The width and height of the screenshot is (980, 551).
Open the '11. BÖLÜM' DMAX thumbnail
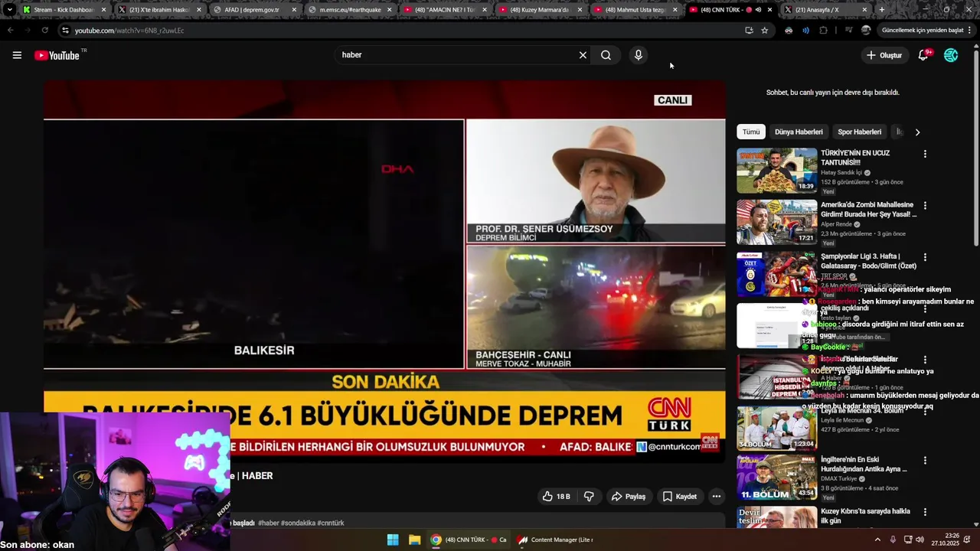click(x=776, y=478)
